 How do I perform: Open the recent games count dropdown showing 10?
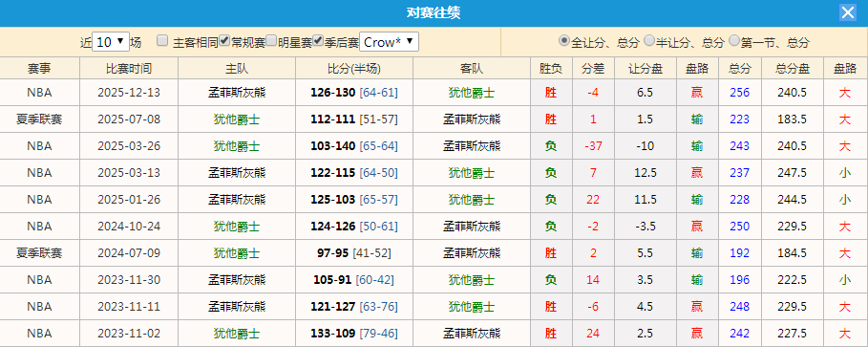point(110,41)
